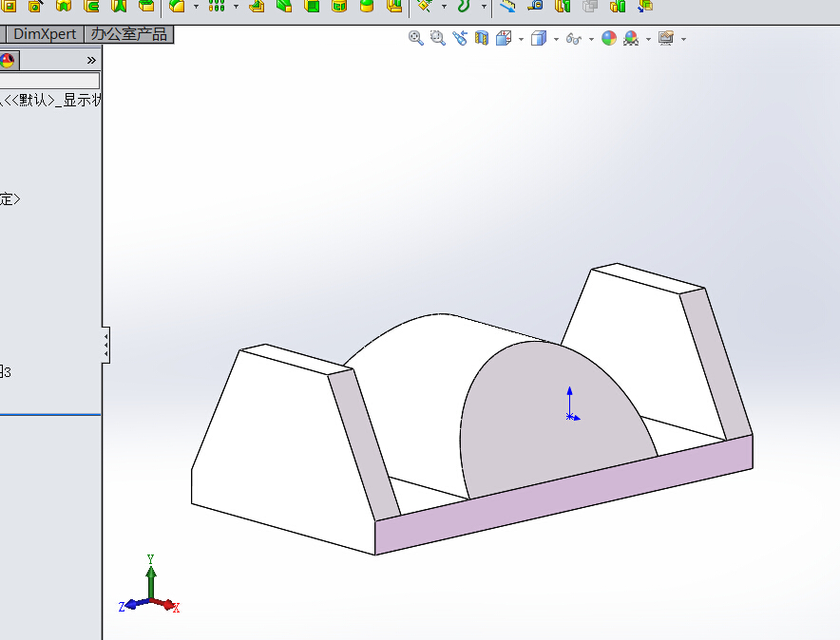Image resolution: width=840 pixels, height=640 pixels.
Task: Click the Zoom to Area icon
Action: (x=438, y=38)
